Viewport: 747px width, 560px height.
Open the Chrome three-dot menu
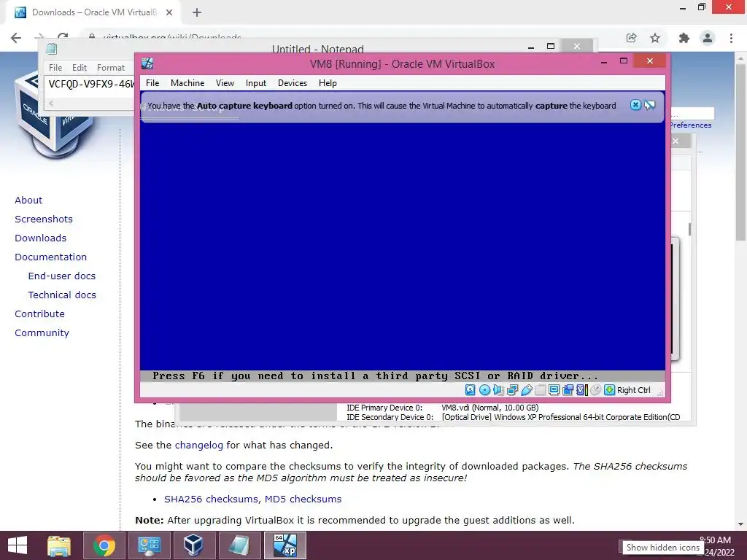pos(731,38)
